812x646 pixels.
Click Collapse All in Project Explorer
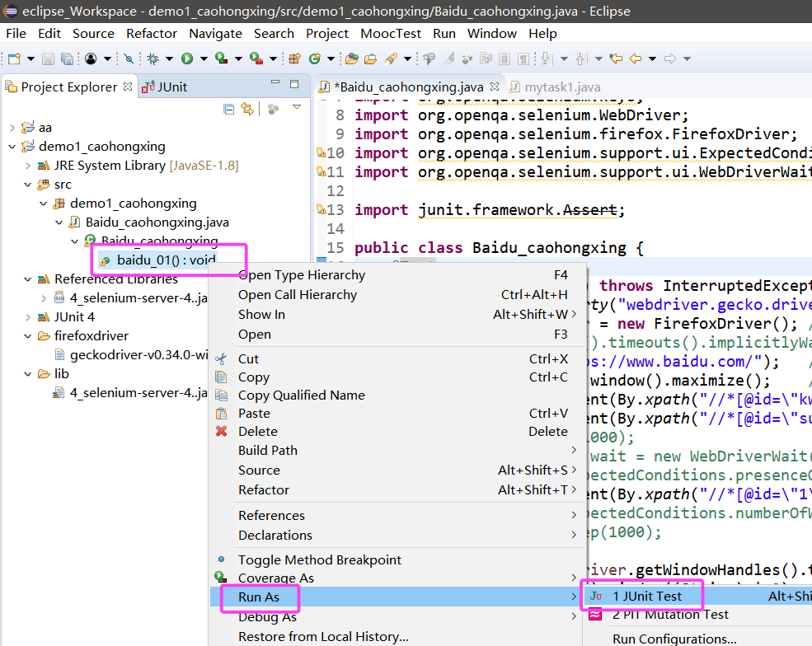point(228,110)
